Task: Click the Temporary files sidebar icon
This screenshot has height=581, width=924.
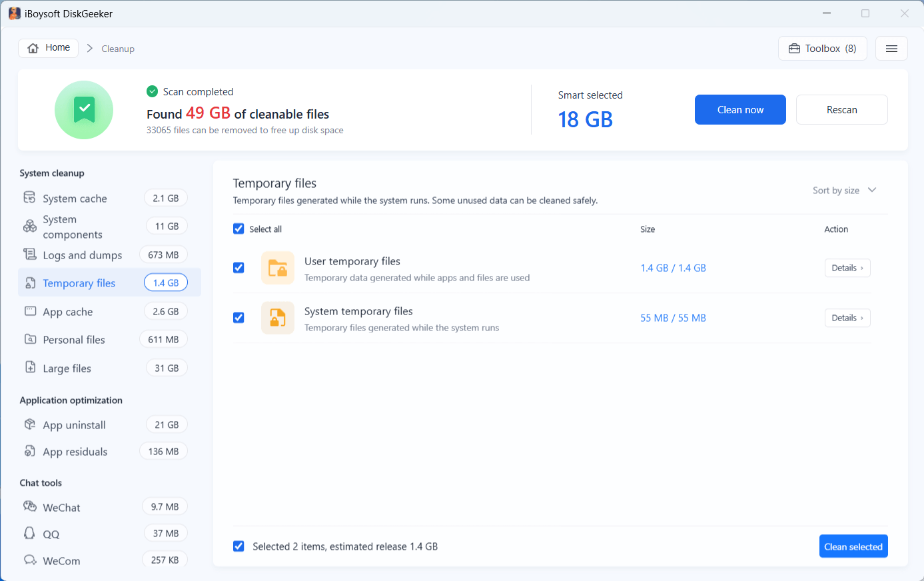Action: (30, 283)
